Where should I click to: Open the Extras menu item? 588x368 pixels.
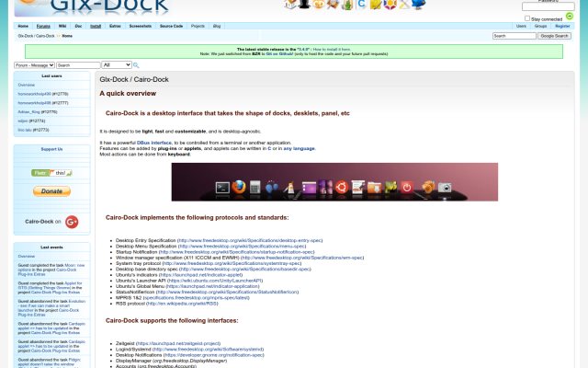[115, 27]
